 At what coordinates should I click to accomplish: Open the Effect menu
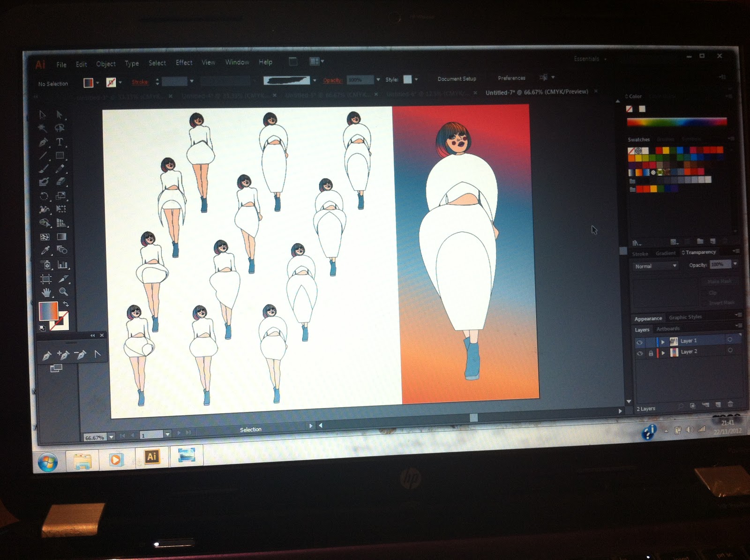coord(184,62)
